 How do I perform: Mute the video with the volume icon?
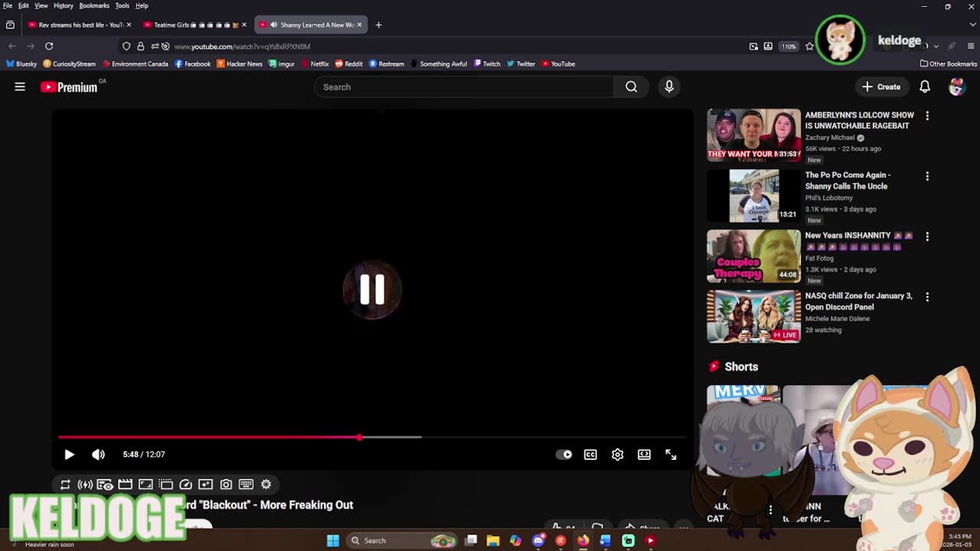pos(99,455)
